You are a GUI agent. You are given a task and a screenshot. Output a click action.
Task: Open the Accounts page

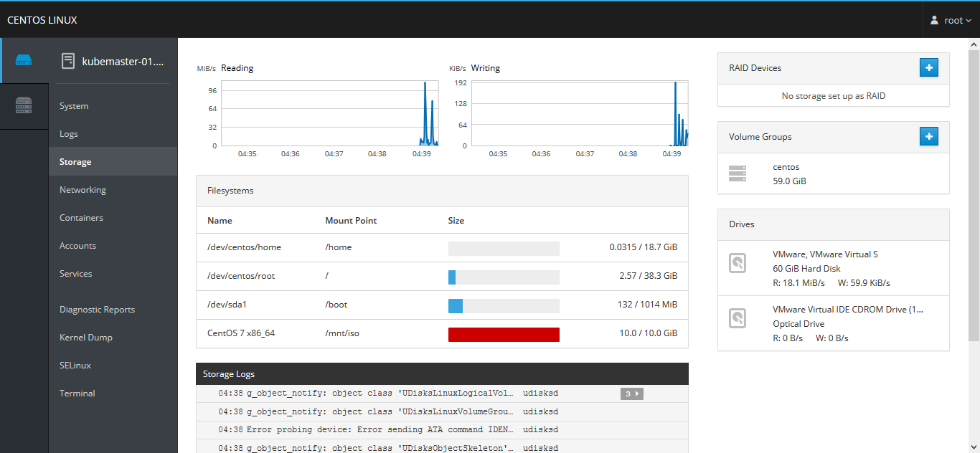[113, 246]
